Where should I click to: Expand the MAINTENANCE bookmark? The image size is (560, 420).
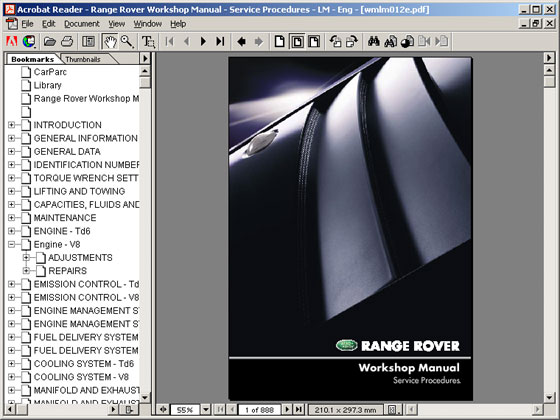(11, 218)
